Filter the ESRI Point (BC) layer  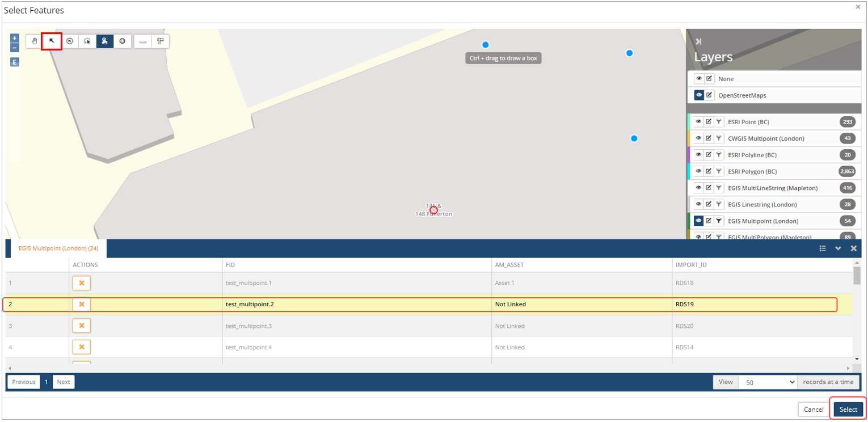click(719, 122)
